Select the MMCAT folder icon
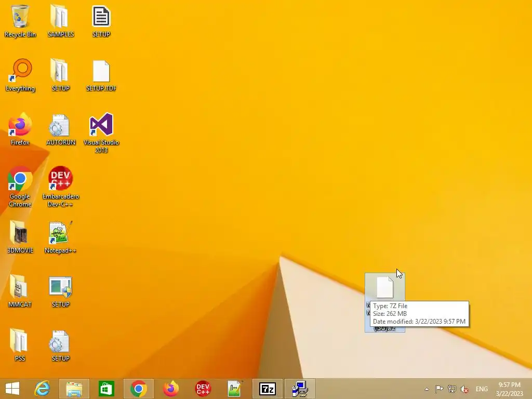This screenshot has width=532, height=399. [x=20, y=291]
